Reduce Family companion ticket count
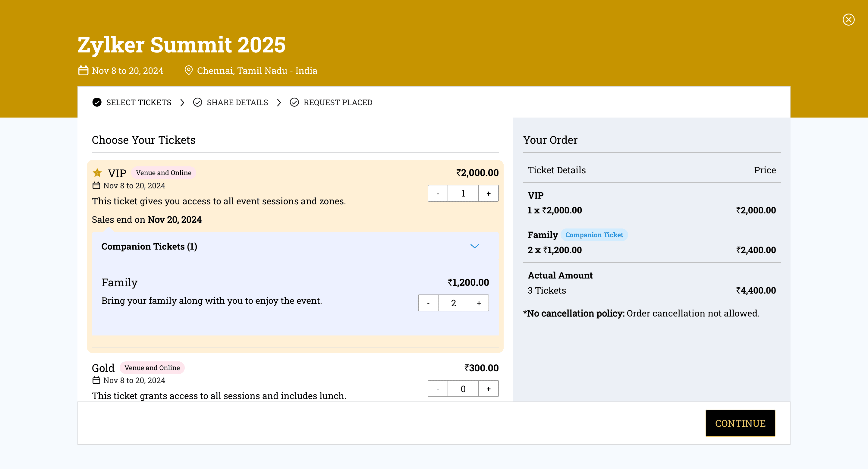 pyautogui.click(x=428, y=303)
